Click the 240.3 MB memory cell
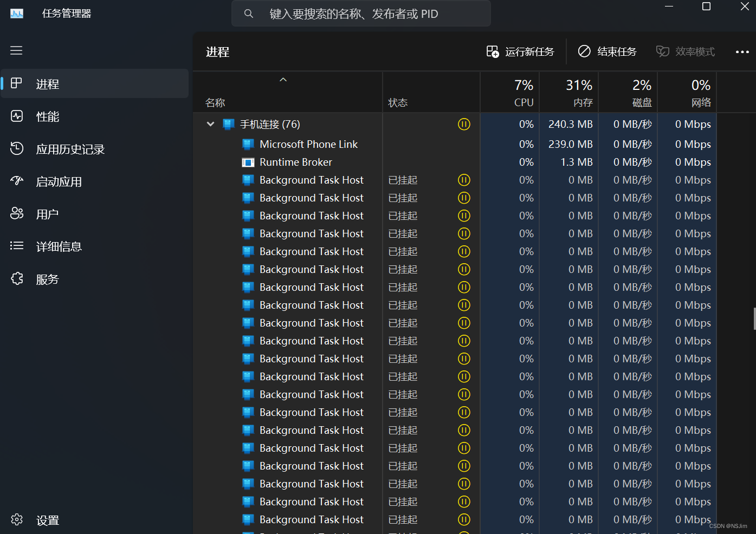Image resolution: width=756 pixels, height=534 pixels. tap(570, 124)
